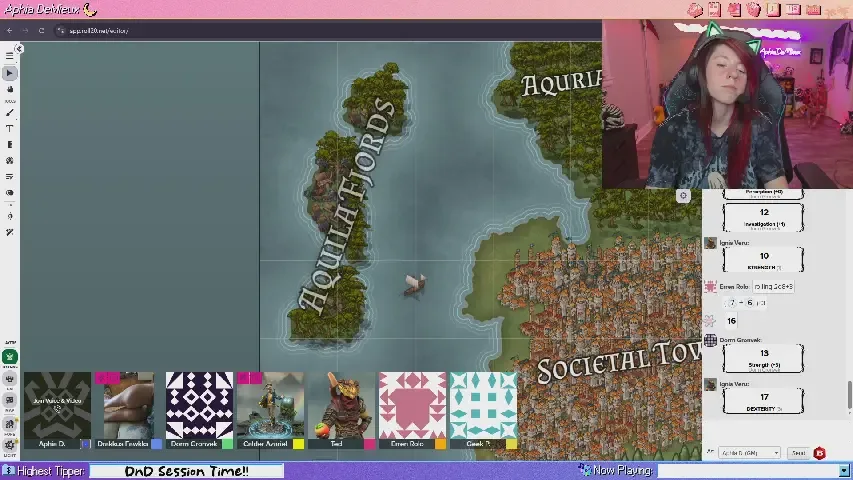Click the sailing ship token on map
This screenshot has height=480, width=853.
point(414,285)
